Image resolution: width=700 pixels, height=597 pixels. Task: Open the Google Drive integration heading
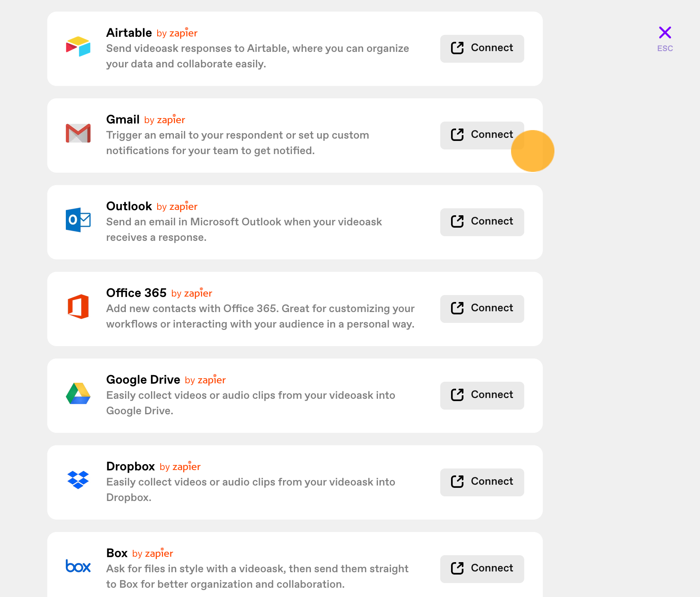pos(143,379)
